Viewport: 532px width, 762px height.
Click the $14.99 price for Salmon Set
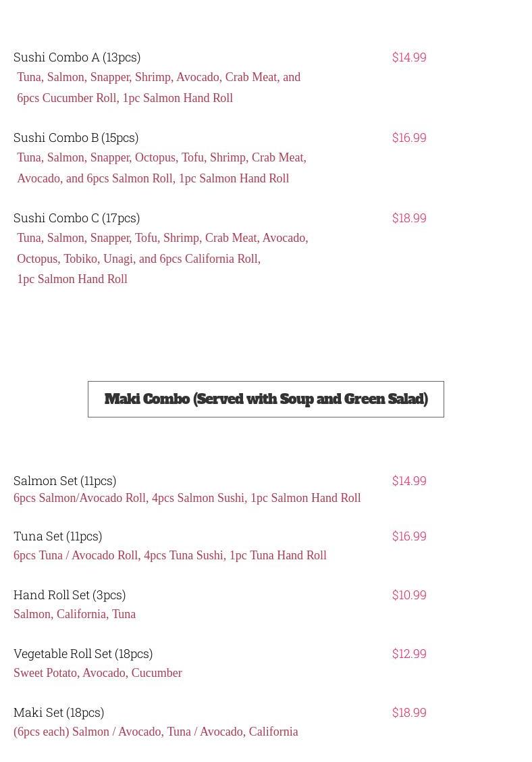pyautogui.click(x=409, y=480)
